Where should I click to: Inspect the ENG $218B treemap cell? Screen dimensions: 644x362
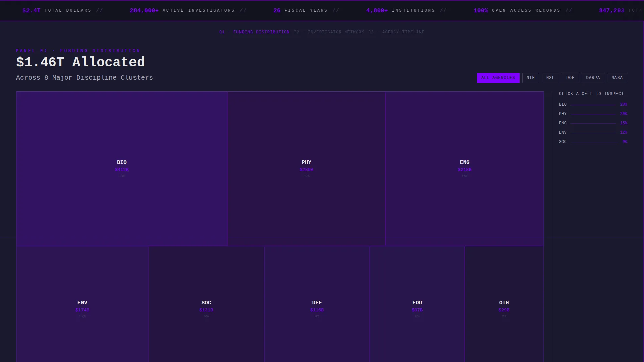tap(465, 169)
